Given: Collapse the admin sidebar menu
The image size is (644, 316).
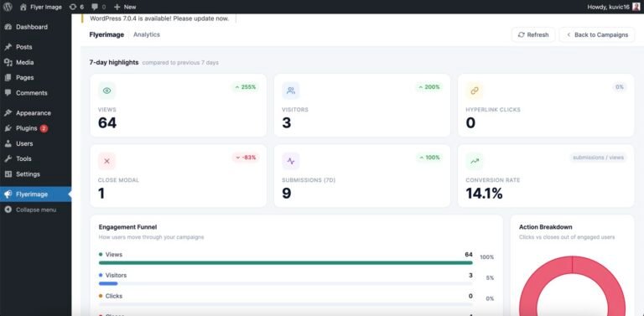Looking at the screenshot, I should (x=36, y=210).
